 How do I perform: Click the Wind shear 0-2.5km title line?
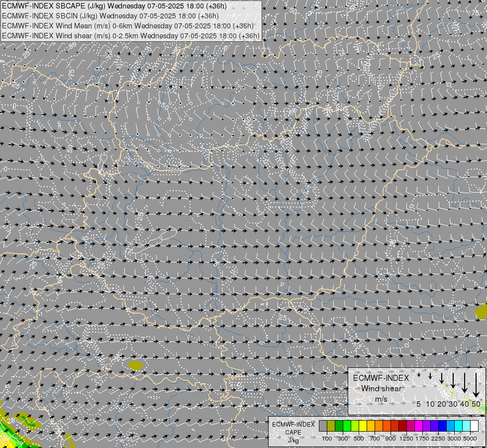point(131,36)
